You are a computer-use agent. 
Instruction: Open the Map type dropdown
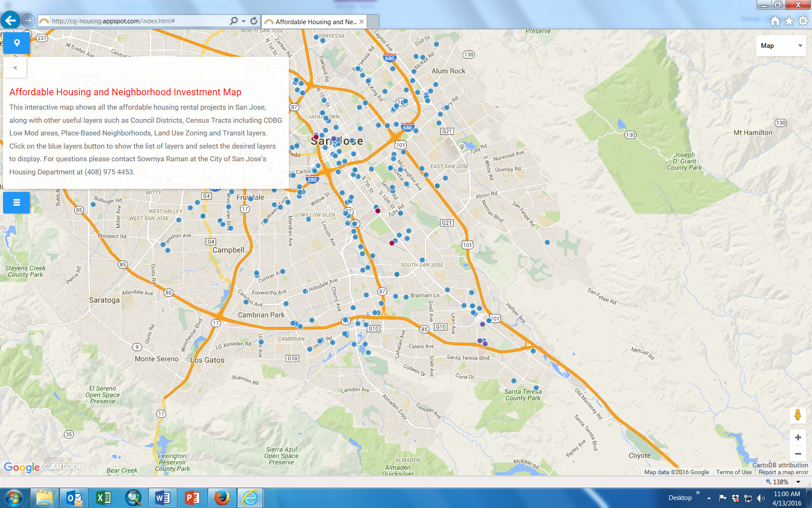pos(781,46)
